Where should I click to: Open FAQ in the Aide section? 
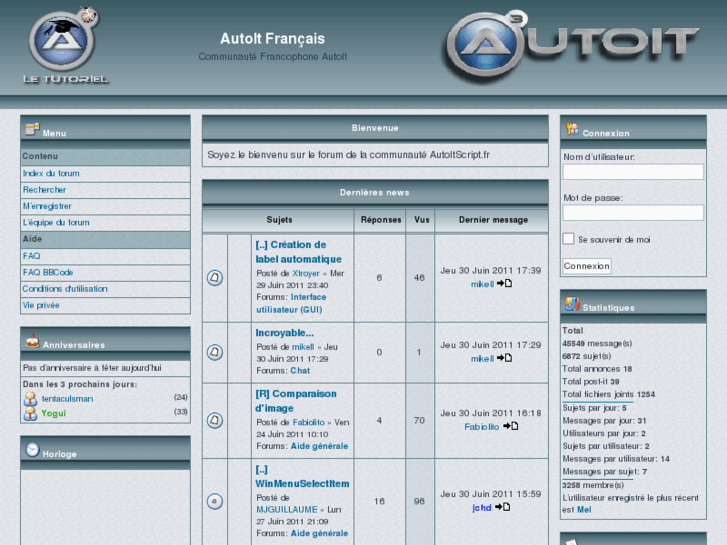[32, 256]
